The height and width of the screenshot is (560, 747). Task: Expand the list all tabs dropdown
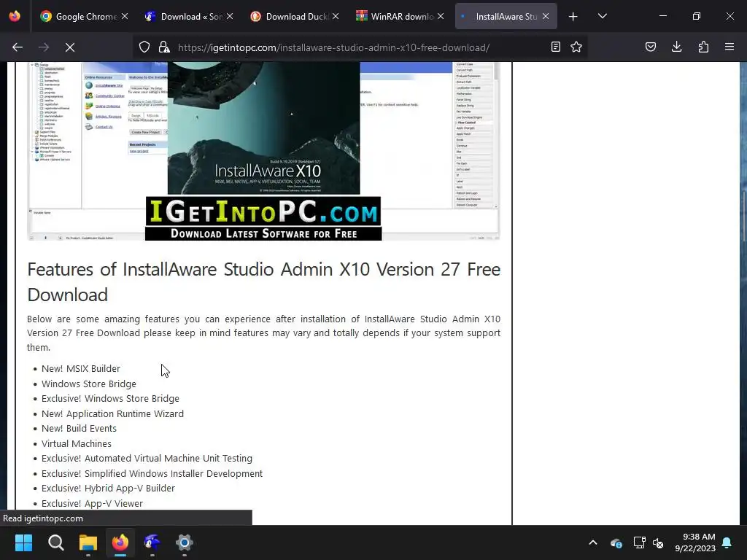(x=602, y=16)
